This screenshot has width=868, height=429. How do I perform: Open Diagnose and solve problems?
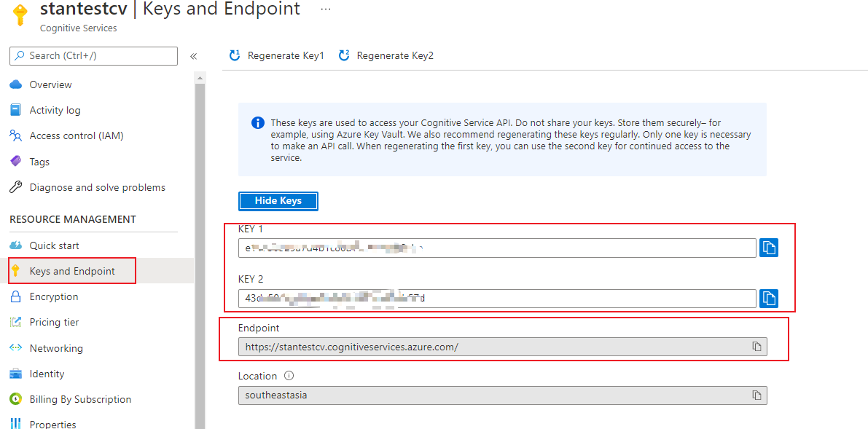pos(97,187)
